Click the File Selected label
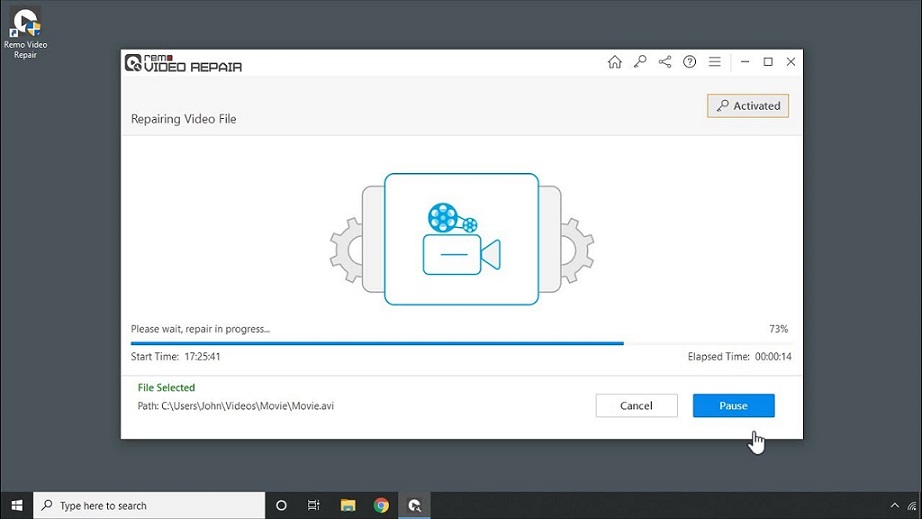Viewport: 922px width, 519px height. [166, 388]
